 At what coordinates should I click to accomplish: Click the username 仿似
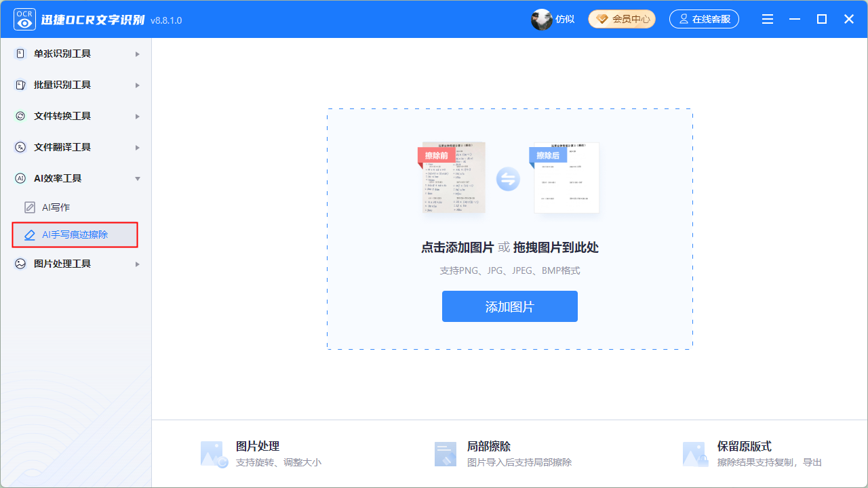[x=565, y=19]
